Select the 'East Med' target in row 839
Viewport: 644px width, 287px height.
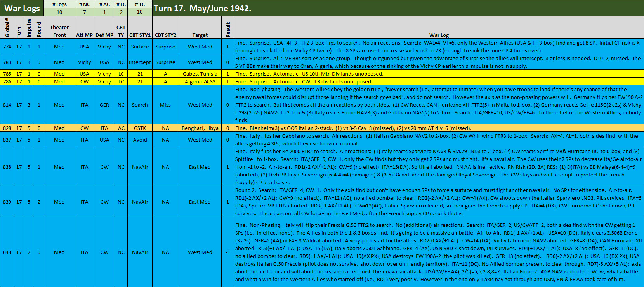pyautogui.click(x=200, y=202)
